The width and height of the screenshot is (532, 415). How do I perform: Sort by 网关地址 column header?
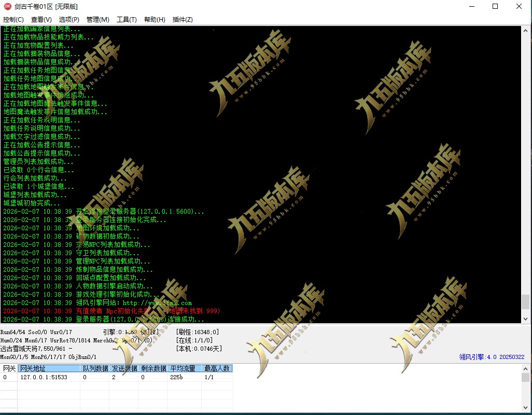click(49, 368)
